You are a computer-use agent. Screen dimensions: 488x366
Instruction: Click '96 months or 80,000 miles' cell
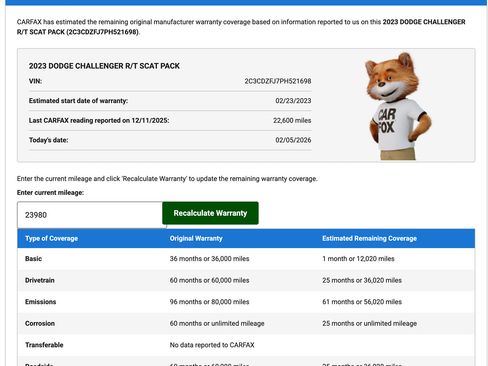[x=209, y=302]
